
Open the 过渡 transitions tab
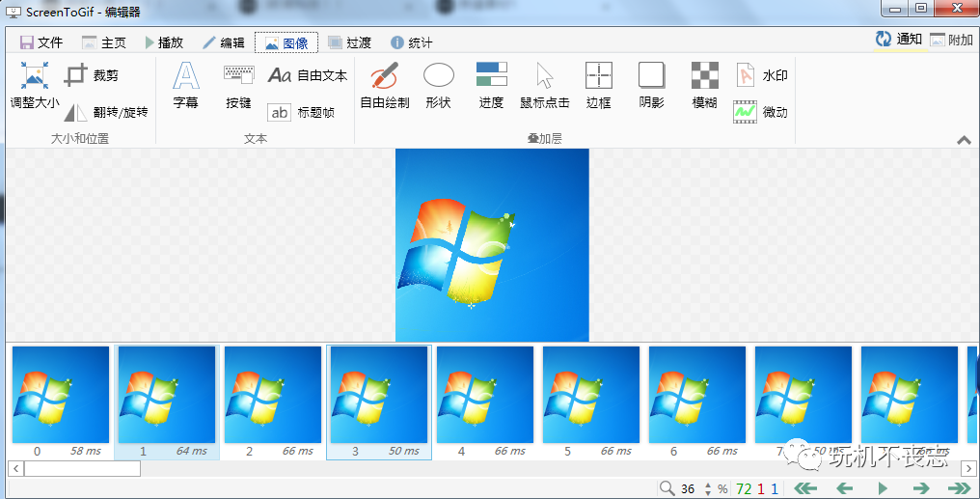click(349, 42)
